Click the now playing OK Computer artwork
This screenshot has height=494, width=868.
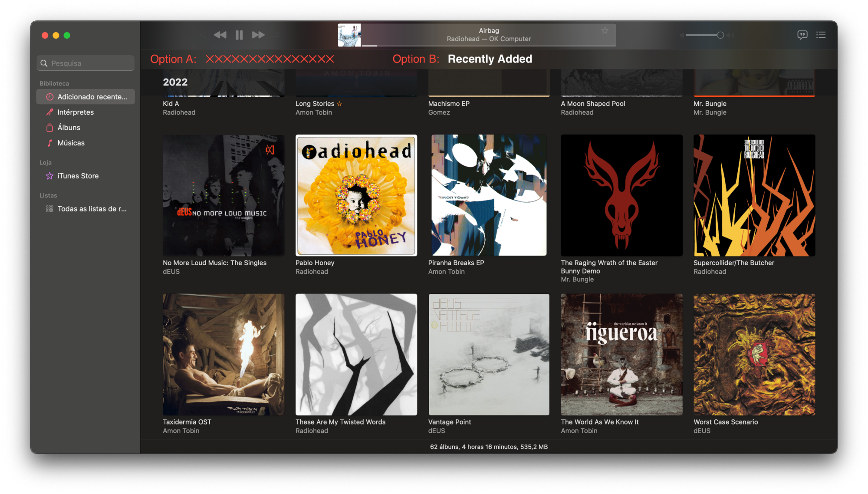tap(349, 35)
